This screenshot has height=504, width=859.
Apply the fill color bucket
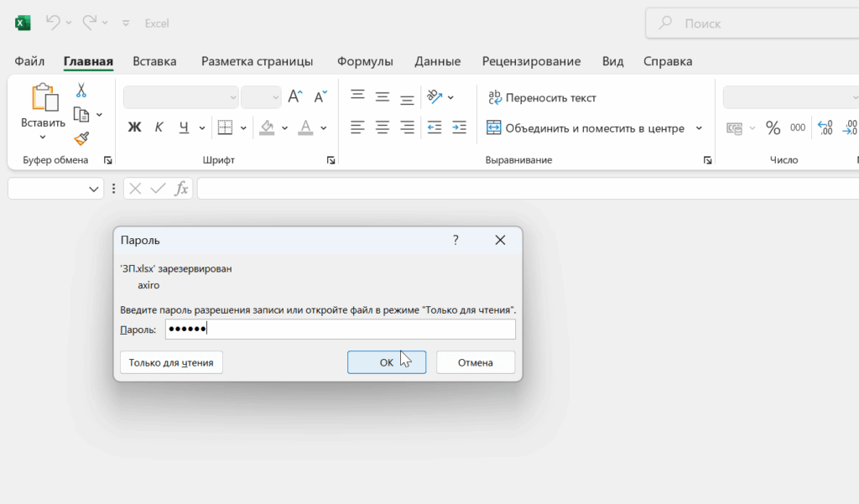[267, 127]
